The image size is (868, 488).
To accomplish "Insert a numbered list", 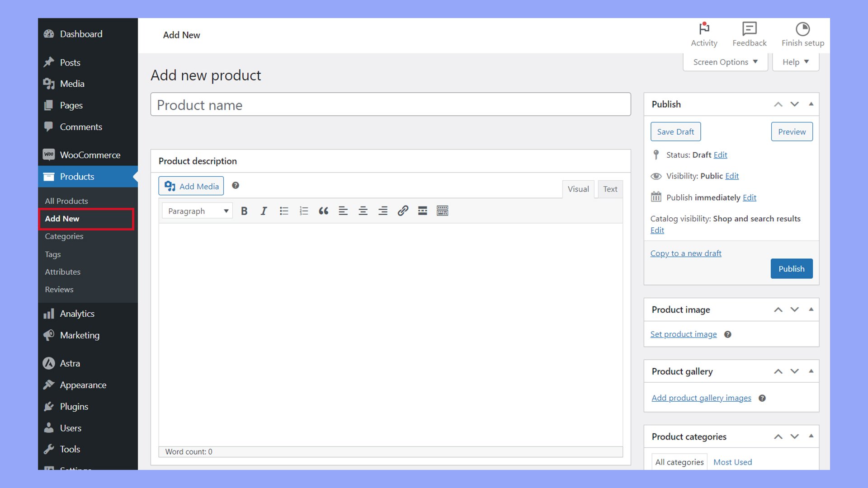I will pyautogui.click(x=304, y=211).
